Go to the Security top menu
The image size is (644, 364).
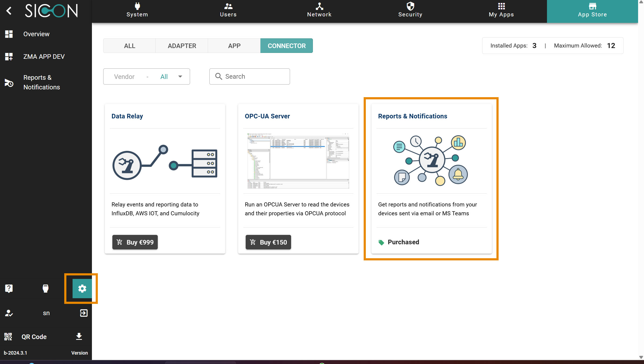click(x=410, y=11)
